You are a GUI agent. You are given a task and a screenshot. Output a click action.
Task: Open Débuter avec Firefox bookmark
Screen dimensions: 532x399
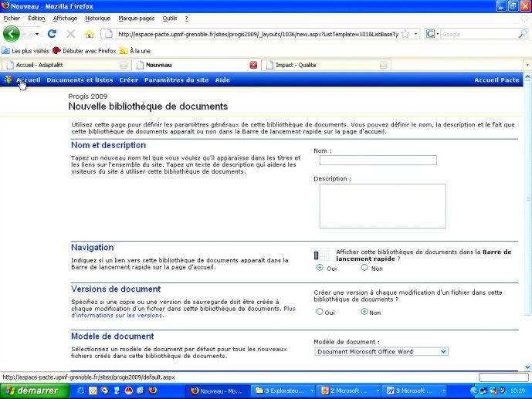(84, 51)
